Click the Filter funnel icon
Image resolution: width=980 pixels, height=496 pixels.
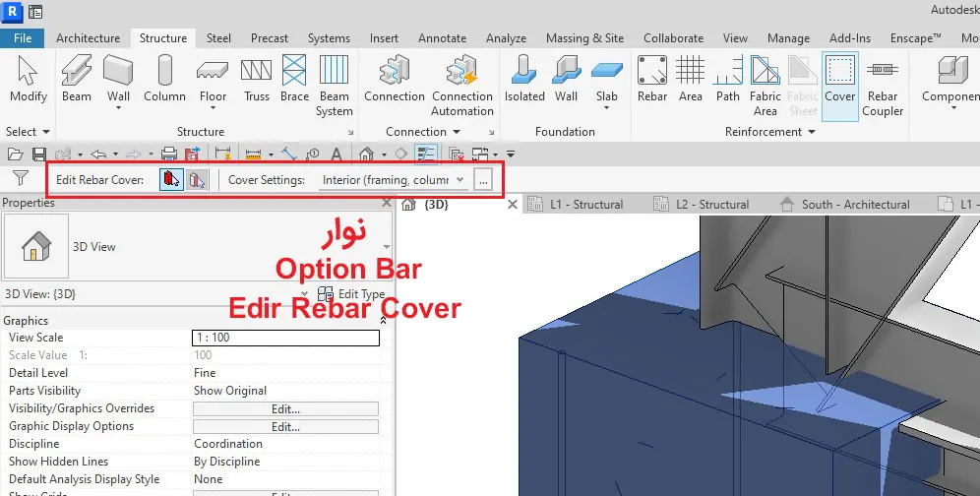click(20, 178)
